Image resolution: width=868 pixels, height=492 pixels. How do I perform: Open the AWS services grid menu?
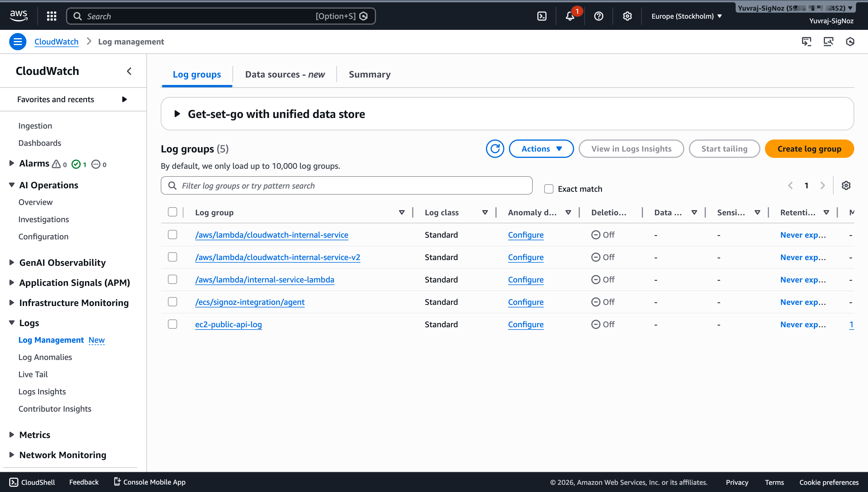(x=51, y=16)
